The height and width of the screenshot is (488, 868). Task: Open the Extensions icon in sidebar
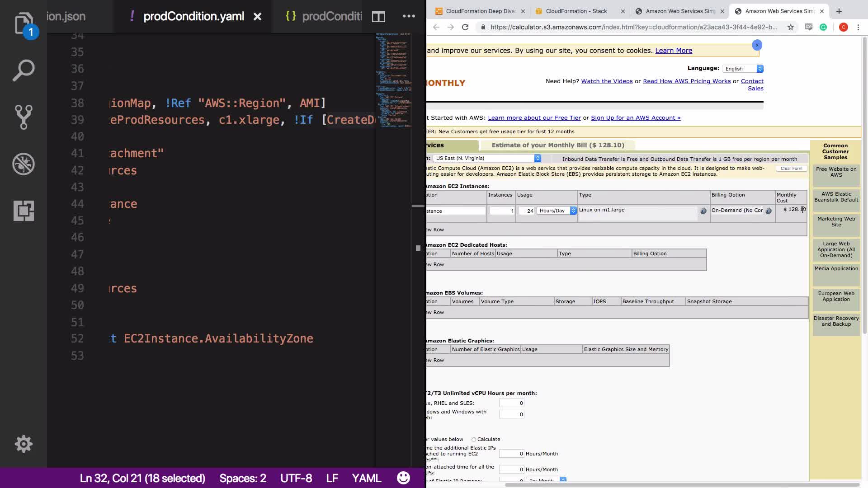click(24, 211)
